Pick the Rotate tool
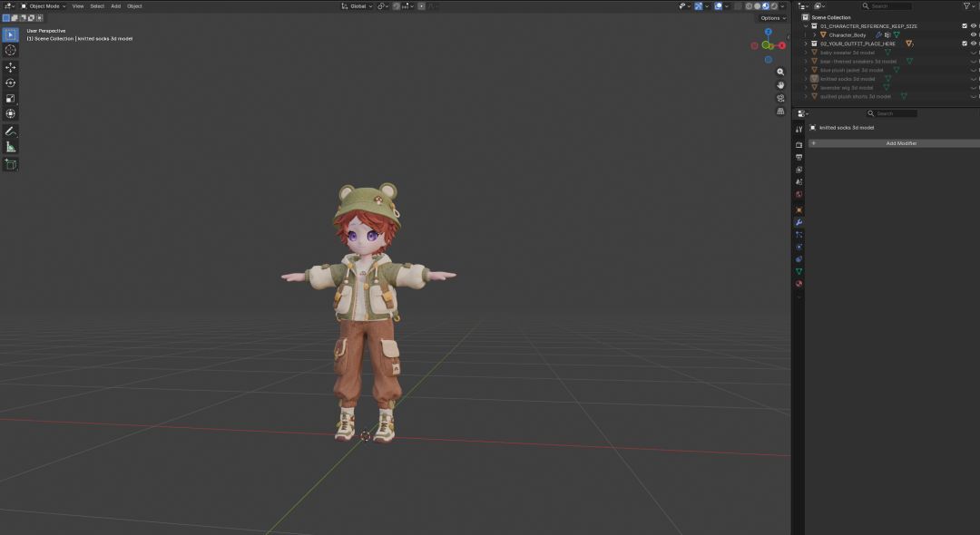Viewport: 980px width, 535px height. tap(11, 83)
